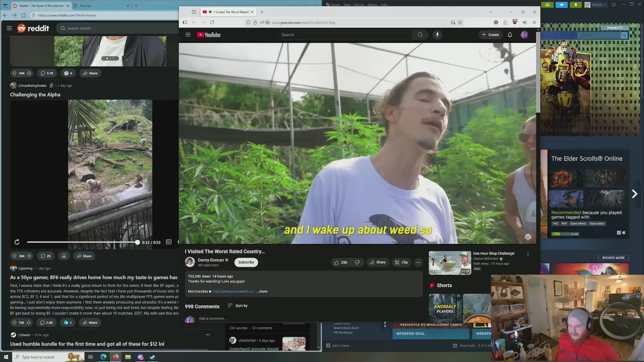Upvote Challenging the Alpha post 36K
This screenshot has height=362, width=644.
[15, 256]
